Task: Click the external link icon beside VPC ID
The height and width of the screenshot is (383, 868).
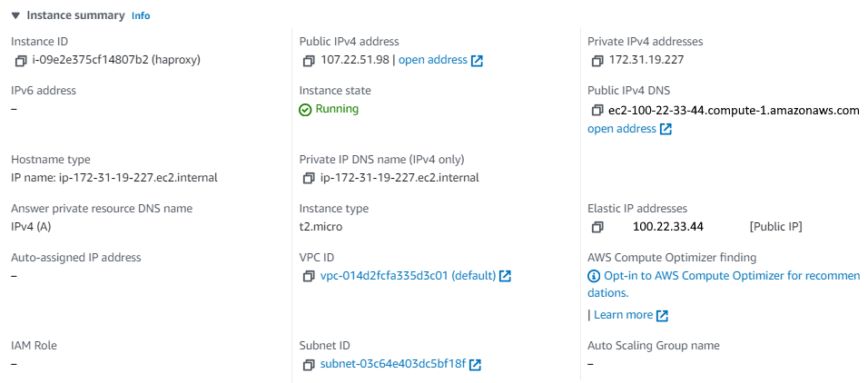Action: [x=506, y=276]
